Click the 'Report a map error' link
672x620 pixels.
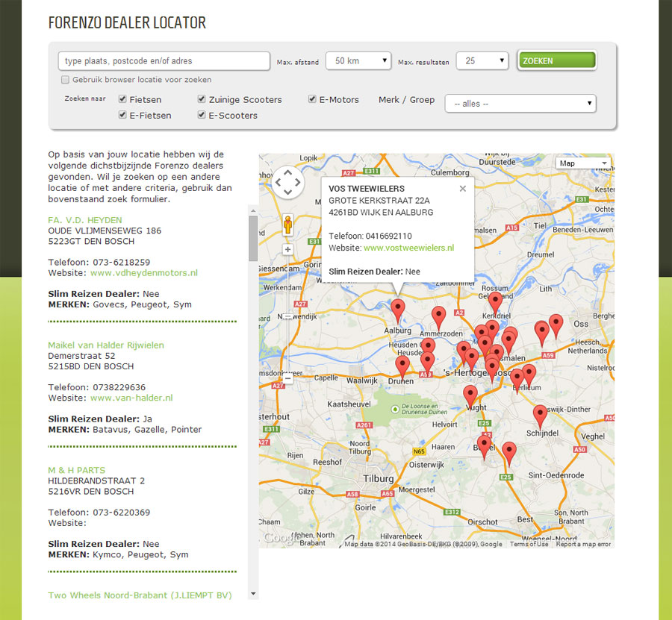[583, 544]
